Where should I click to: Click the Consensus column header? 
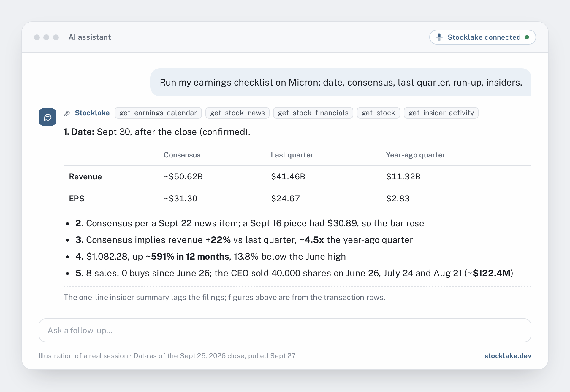(x=182, y=155)
